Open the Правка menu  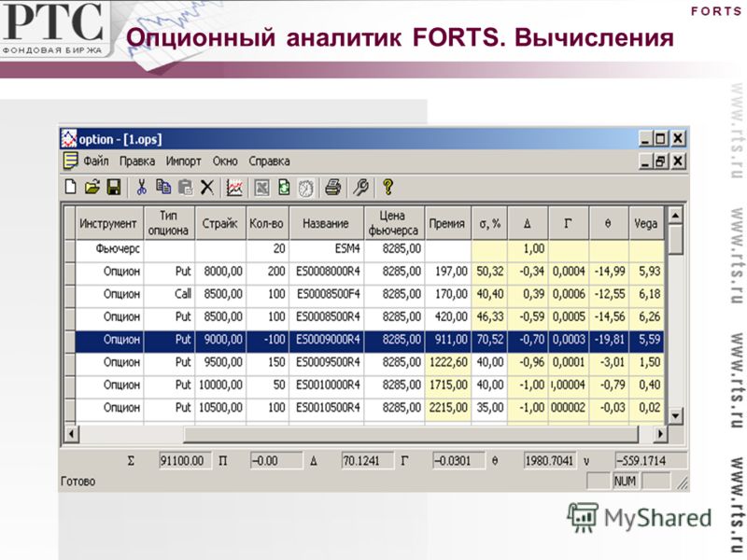[137, 161]
